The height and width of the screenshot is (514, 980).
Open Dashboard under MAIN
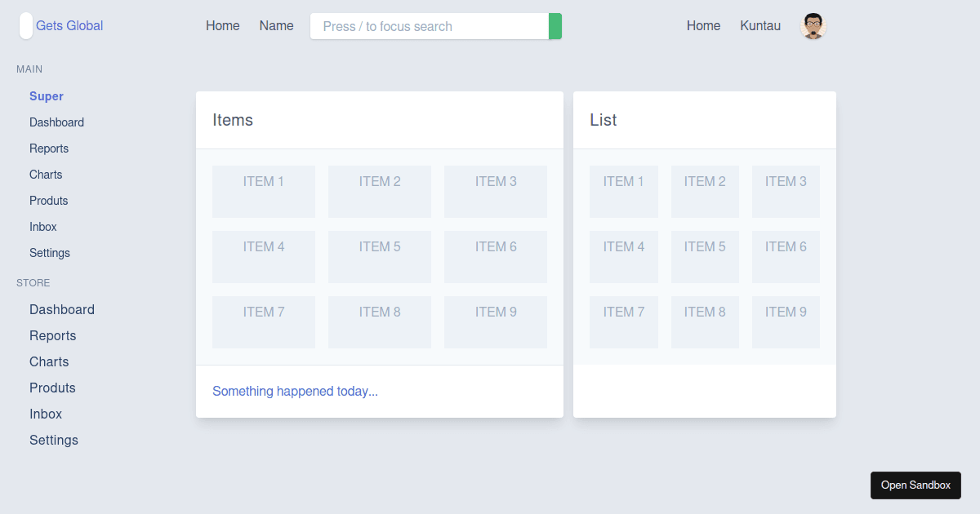pyautogui.click(x=56, y=122)
